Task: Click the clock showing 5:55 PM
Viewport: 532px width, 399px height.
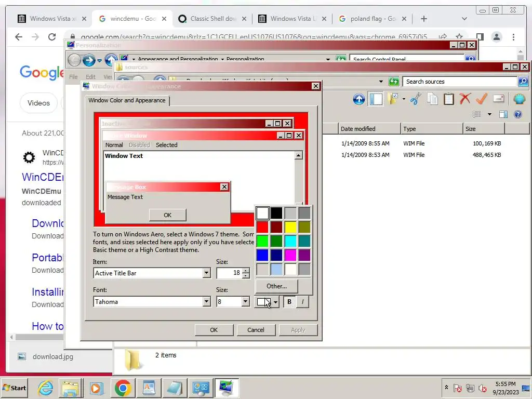Action: pyautogui.click(x=505, y=384)
